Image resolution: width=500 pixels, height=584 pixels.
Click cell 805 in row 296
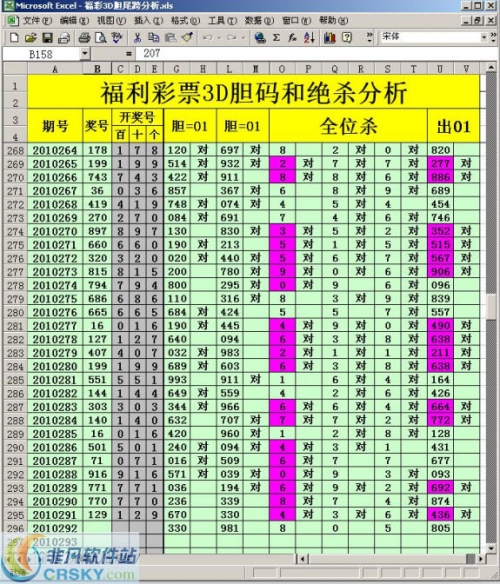click(x=440, y=529)
